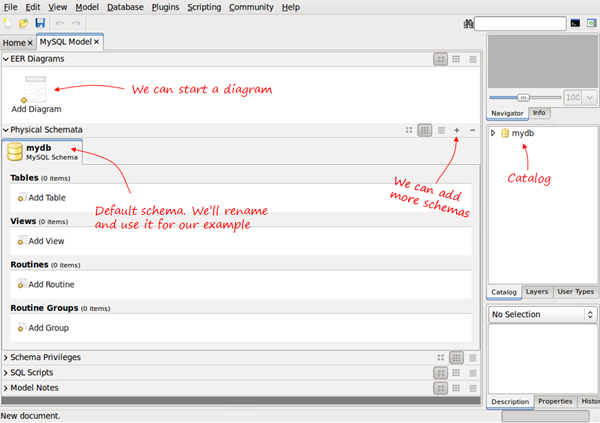Click the New document toolbar icon
The image size is (600, 423).
(7, 24)
